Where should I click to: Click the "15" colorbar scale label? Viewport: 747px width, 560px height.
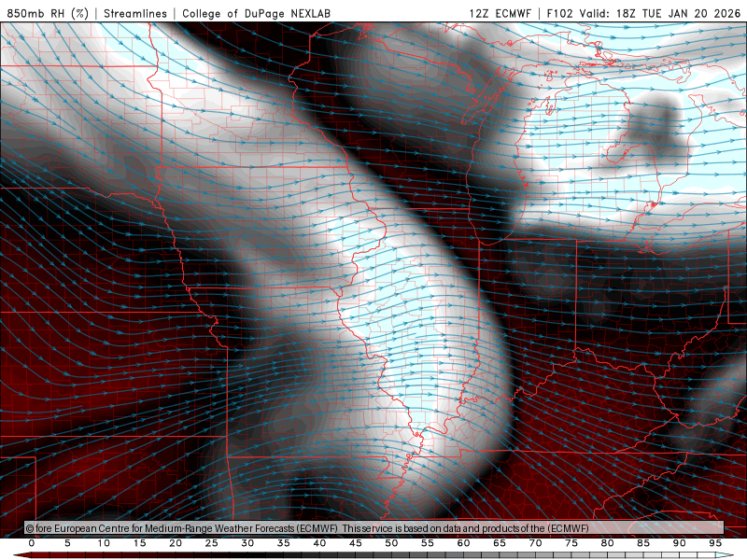139,543
